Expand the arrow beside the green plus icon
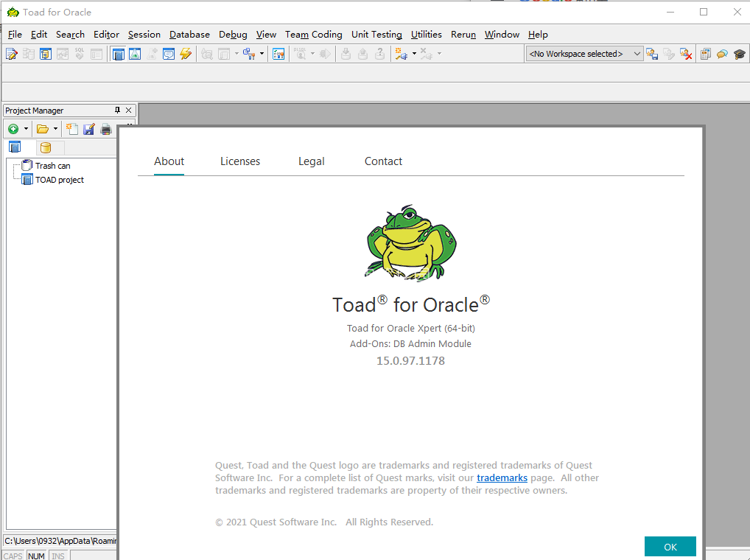This screenshot has width=750, height=560. 26,129
